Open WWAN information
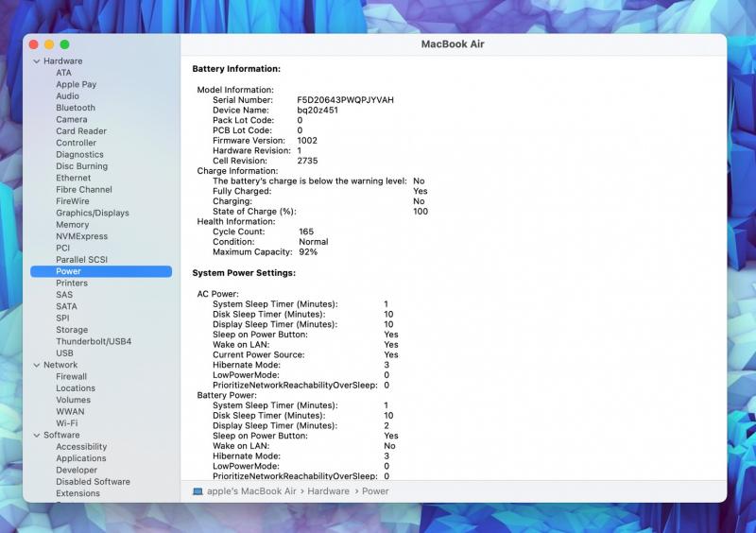 (70, 411)
